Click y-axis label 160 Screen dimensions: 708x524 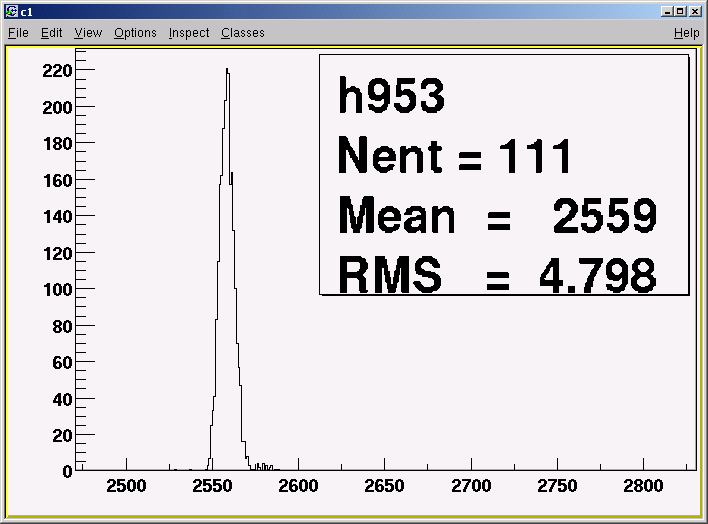57,181
